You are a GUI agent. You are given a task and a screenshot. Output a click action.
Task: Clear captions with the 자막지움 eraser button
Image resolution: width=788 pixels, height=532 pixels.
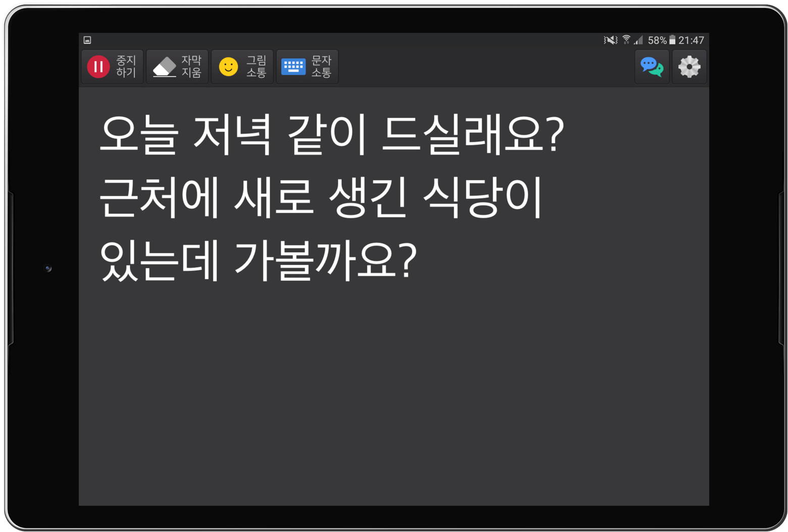(177, 67)
